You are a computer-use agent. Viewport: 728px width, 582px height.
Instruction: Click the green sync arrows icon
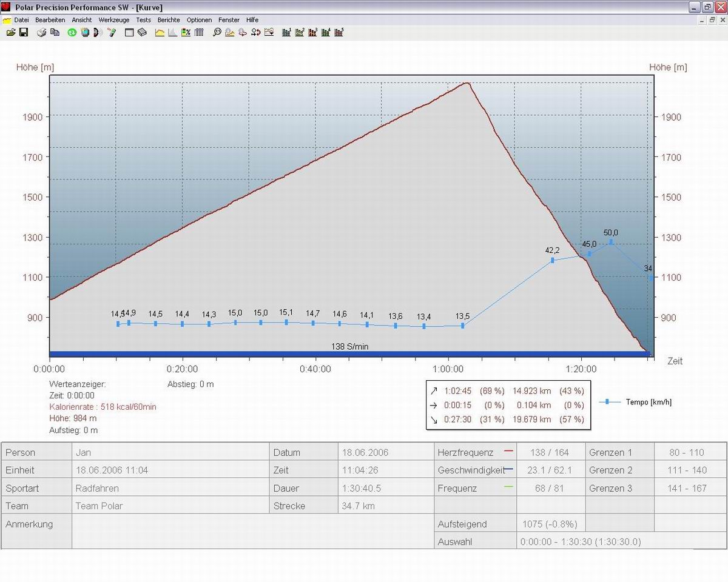[x=72, y=32]
